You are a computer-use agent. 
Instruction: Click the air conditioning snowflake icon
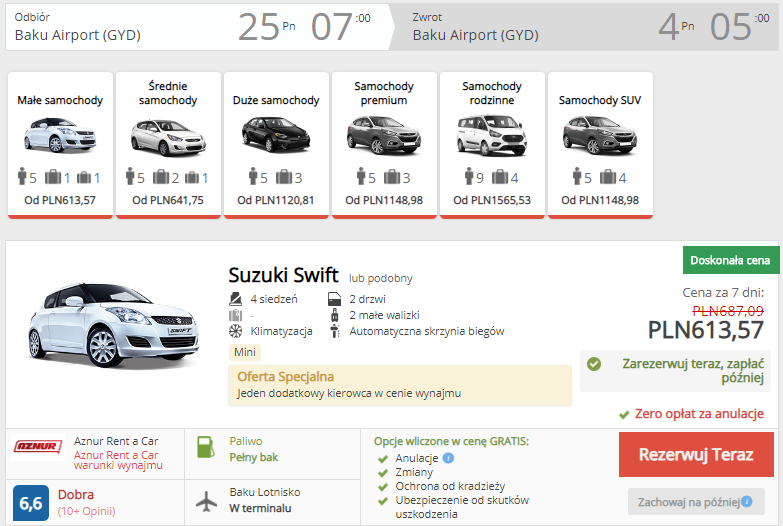coord(236,331)
